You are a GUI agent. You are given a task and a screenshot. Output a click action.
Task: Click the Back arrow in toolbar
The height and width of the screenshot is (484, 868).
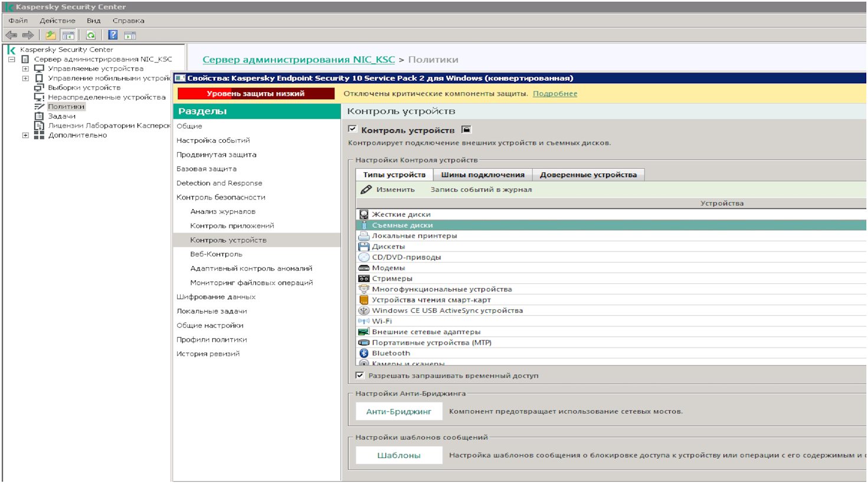click(x=11, y=35)
